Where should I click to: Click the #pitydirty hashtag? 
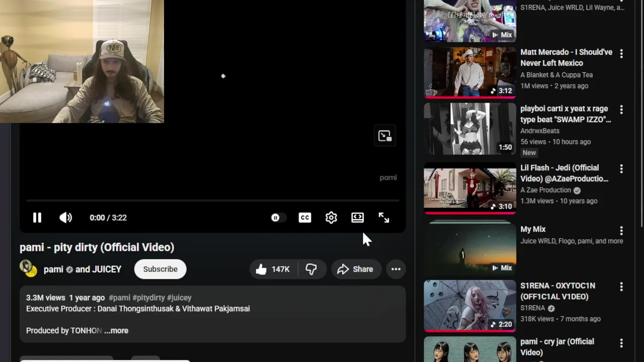pos(148,298)
